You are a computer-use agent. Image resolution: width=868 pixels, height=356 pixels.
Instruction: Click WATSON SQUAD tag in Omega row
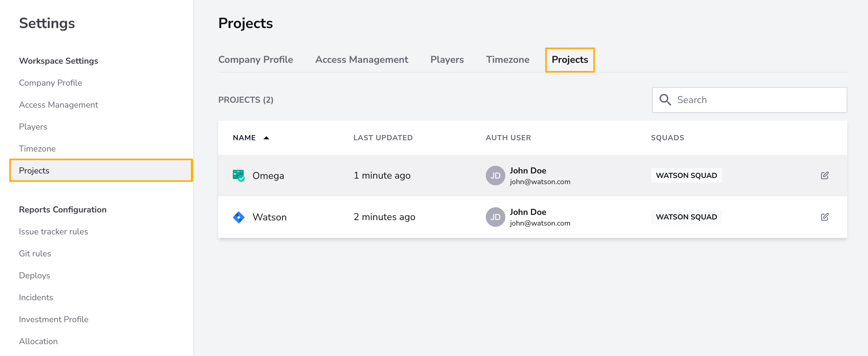click(x=686, y=176)
